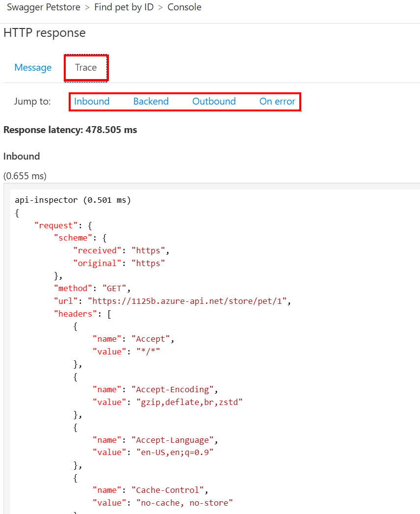Image resolution: width=420 pixels, height=514 pixels.
Task: Click the bold Inbound section heading
Action: click(x=22, y=156)
